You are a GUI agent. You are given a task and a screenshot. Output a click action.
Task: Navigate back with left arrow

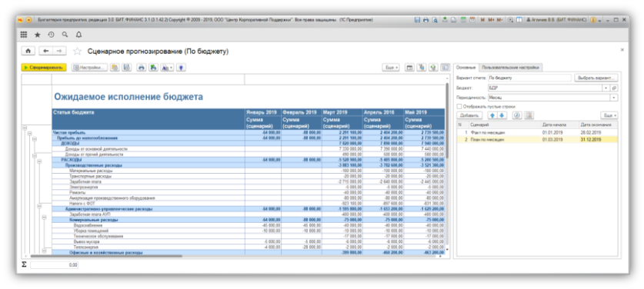click(45, 51)
